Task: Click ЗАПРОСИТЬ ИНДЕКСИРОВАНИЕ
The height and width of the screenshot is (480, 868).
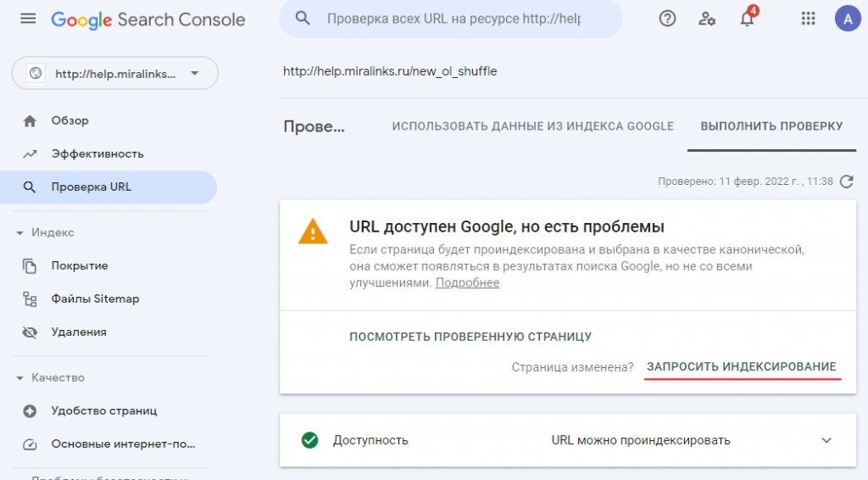Action: click(x=742, y=367)
